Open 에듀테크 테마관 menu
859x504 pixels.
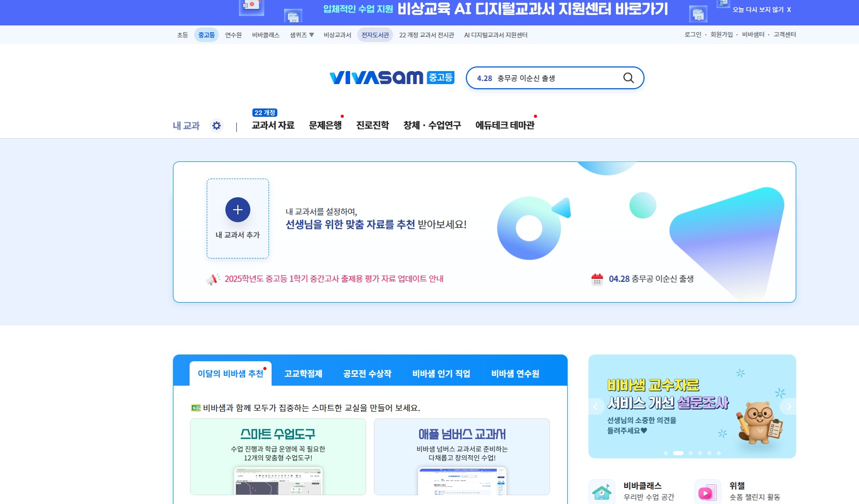coord(505,125)
